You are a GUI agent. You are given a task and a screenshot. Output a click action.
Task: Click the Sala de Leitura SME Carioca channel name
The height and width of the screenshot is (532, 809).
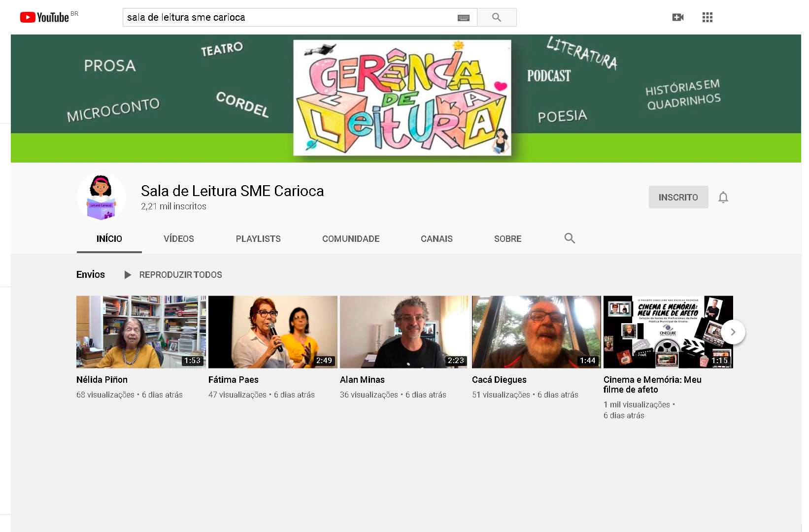pos(233,191)
